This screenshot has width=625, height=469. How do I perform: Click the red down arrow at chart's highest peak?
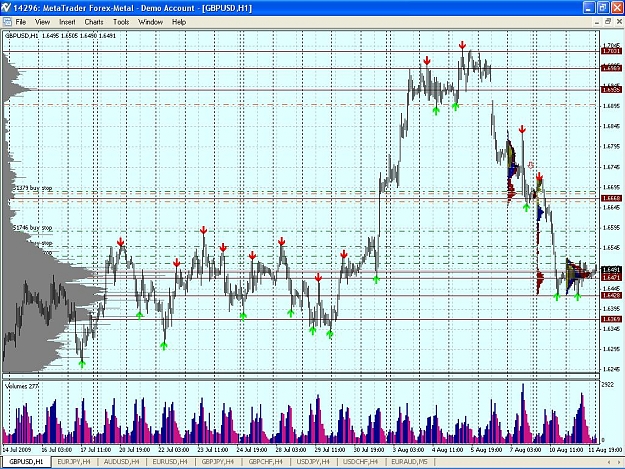coord(462,45)
